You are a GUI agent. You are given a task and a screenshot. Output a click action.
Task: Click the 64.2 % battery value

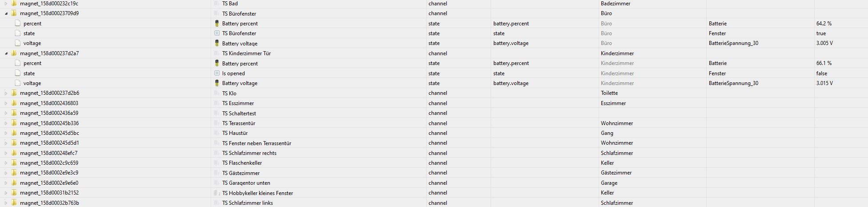(824, 24)
